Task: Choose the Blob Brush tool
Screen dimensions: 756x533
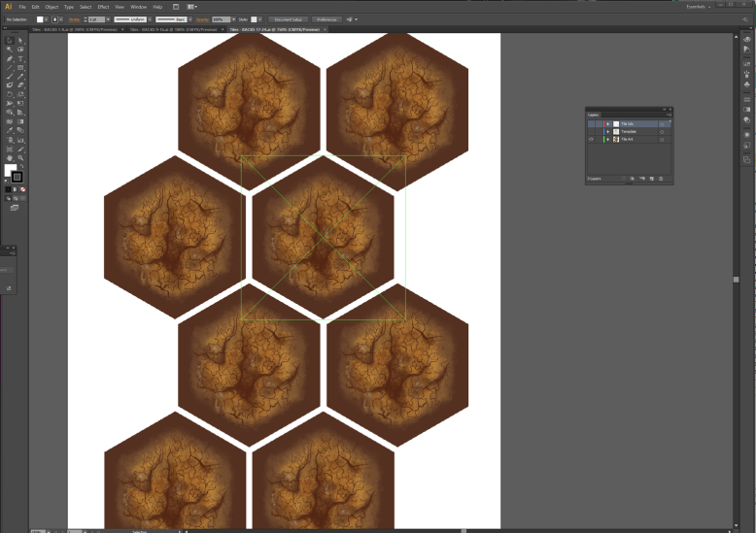Action: coord(9,85)
